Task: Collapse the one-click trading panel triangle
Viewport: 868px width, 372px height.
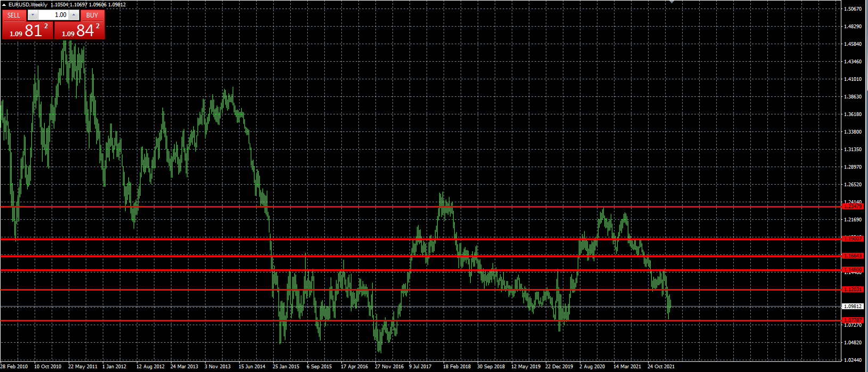Action: [x=4, y=5]
